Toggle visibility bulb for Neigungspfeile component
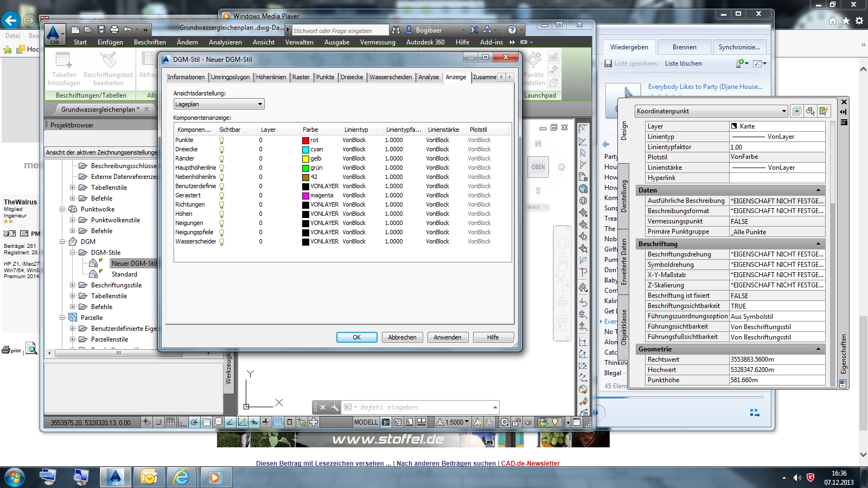Image resolution: width=868 pixels, height=488 pixels. pyautogui.click(x=221, y=232)
